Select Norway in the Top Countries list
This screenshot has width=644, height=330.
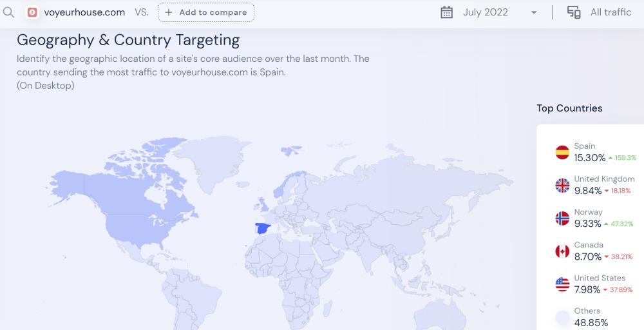point(588,212)
